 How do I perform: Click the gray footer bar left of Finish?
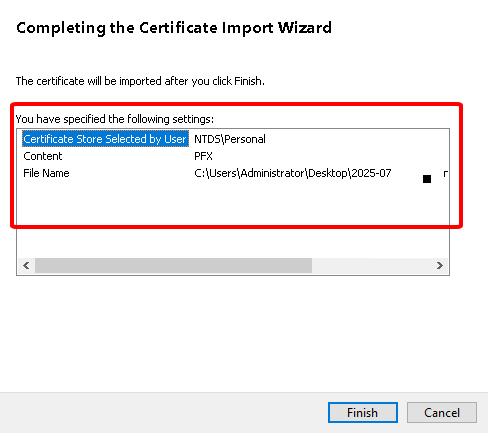tap(163, 413)
